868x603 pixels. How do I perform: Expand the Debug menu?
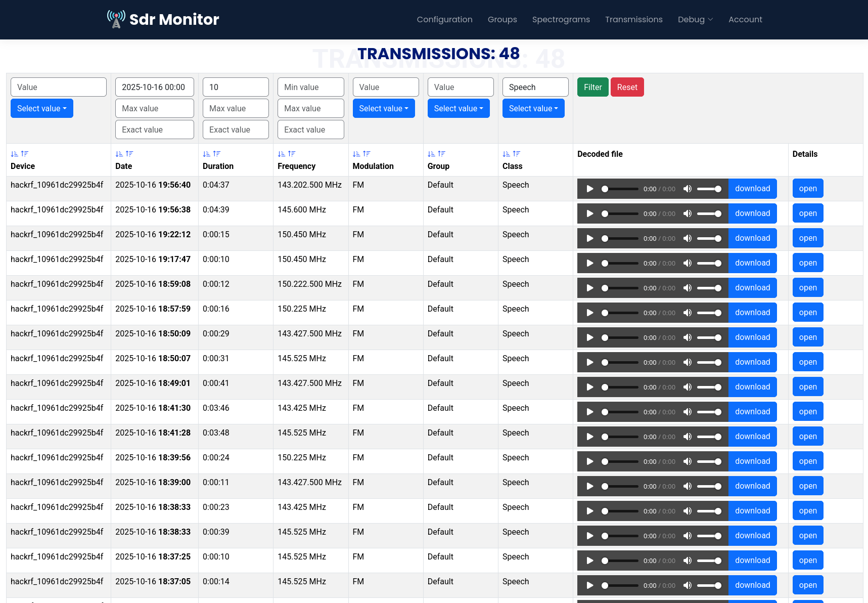(x=695, y=19)
